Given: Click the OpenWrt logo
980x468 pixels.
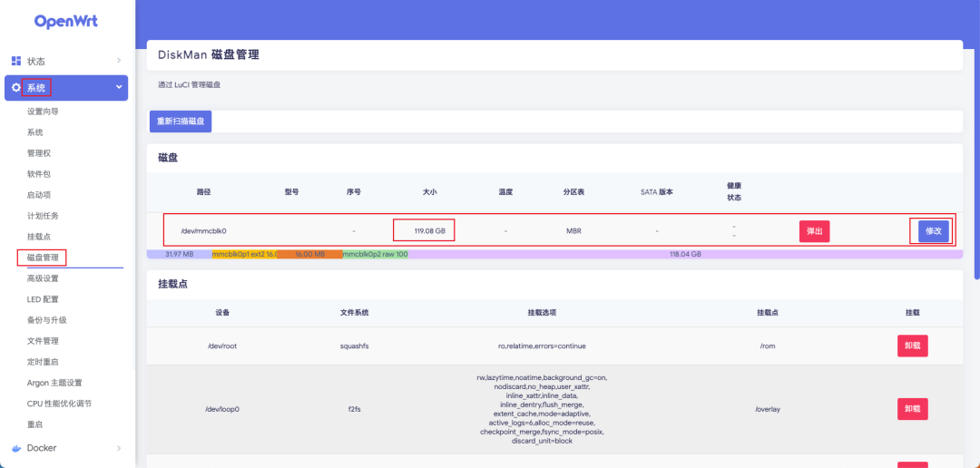Looking at the screenshot, I should [66, 21].
